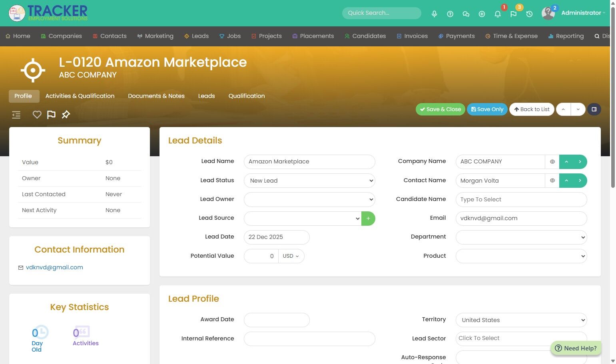Click the search icon at navigation bar end
This screenshot has width=616, height=364.
tap(597, 36)
